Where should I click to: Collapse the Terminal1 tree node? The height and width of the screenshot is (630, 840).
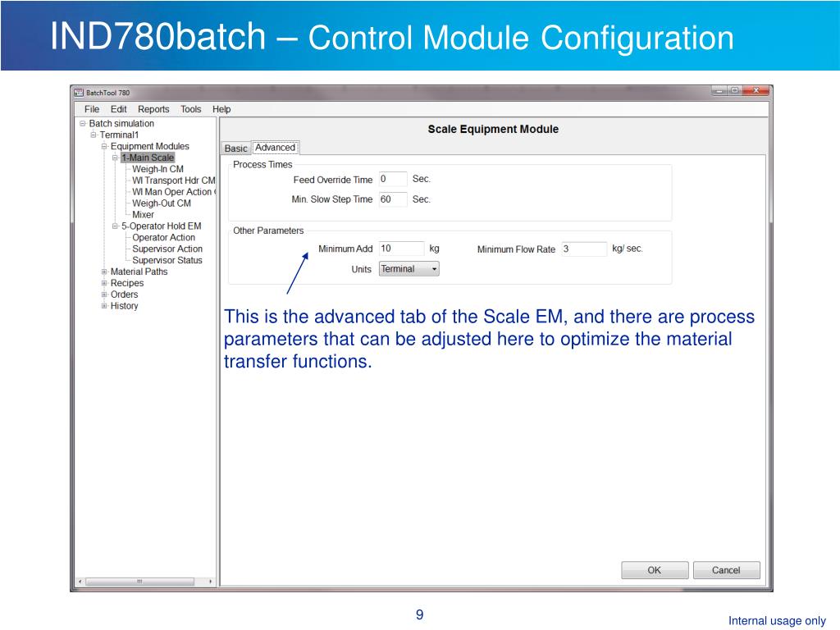tap(94, 135)
